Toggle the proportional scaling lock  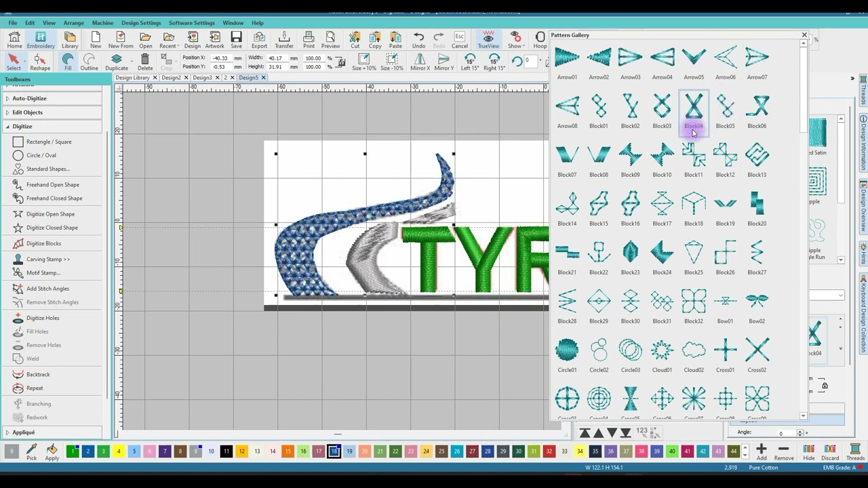click(x=341, y=62)
